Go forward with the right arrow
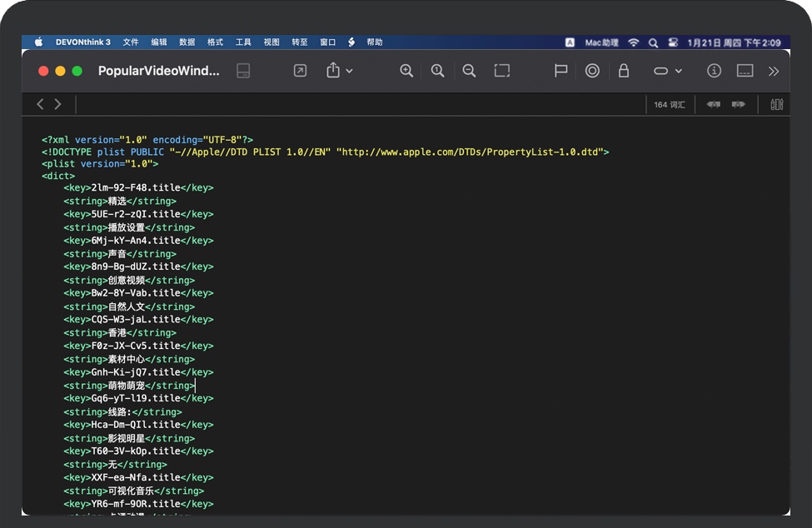 pyautogui.click(x=57, y=104)
